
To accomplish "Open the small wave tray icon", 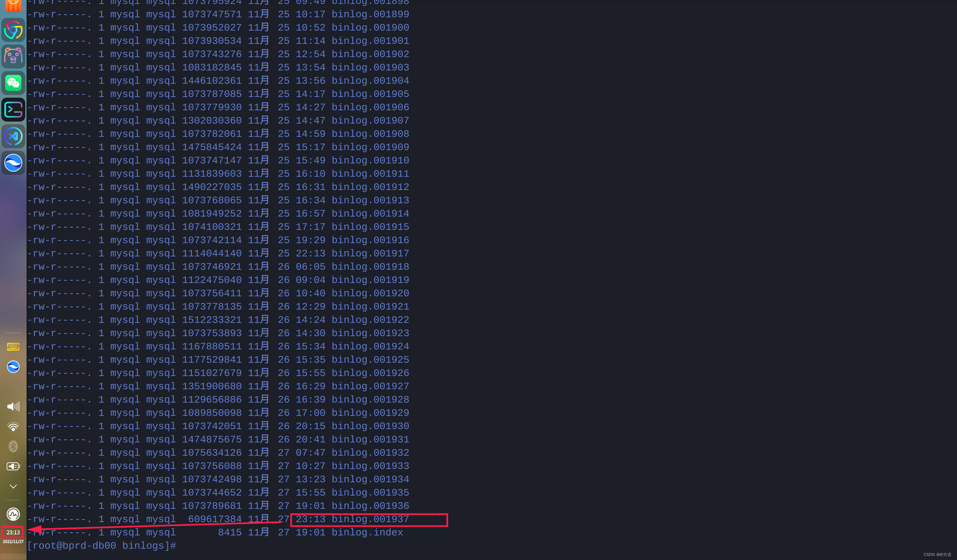I will pos(13,367).
